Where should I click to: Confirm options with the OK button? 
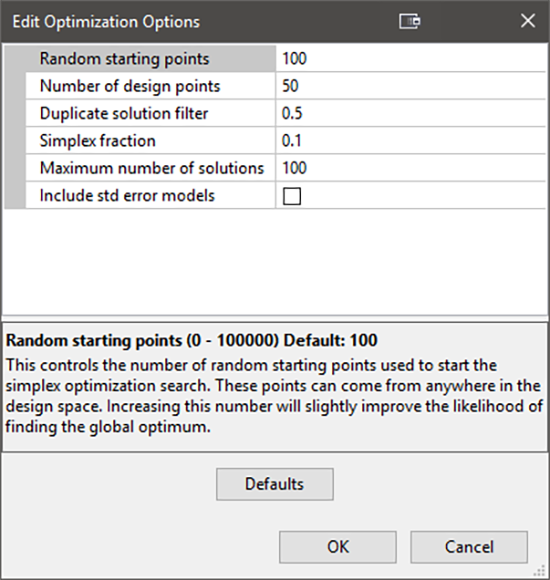pyautogui.click(x=338, y=547)
